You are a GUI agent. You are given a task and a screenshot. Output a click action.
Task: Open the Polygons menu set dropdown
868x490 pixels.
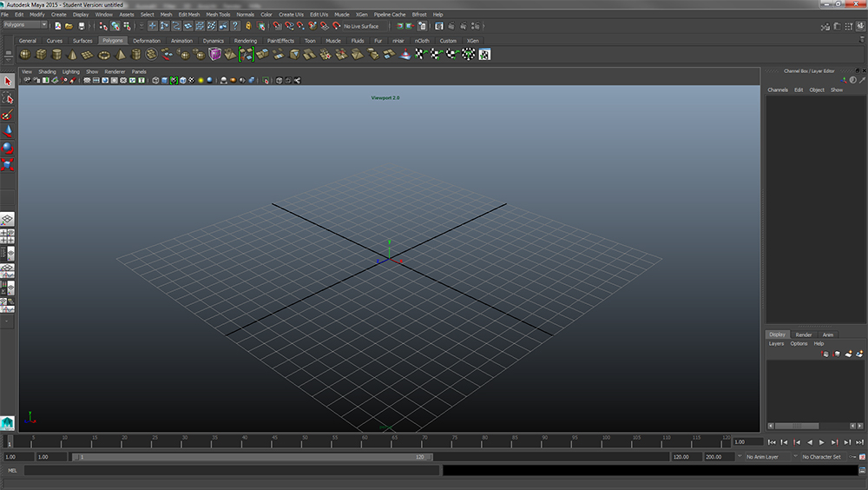coord(25,25)
